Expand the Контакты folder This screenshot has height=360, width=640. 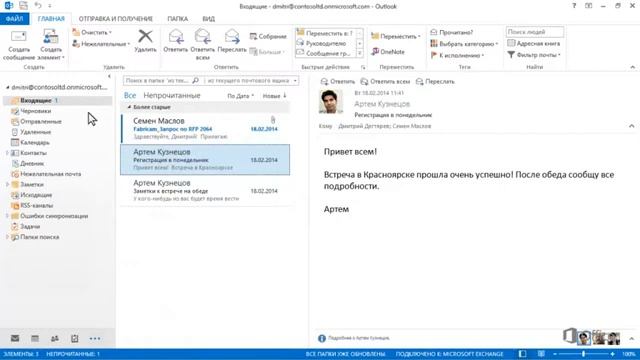pyautogui.click(x=7, y=153)
